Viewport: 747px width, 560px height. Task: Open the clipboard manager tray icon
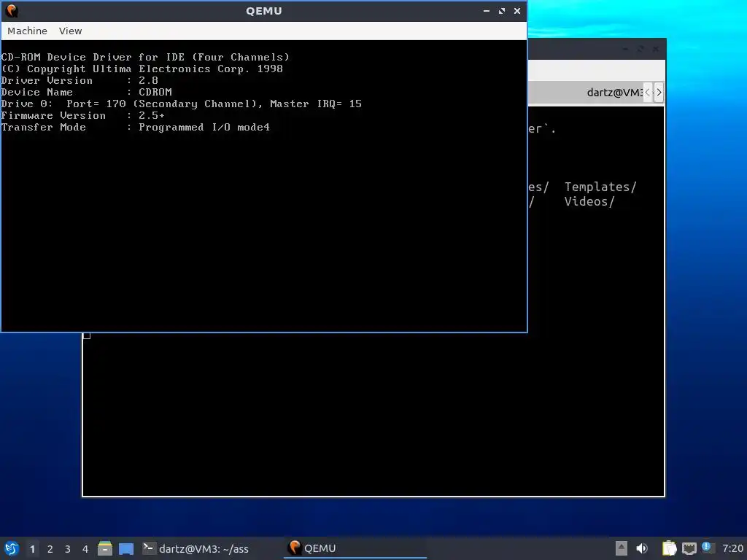pos(669,548)
